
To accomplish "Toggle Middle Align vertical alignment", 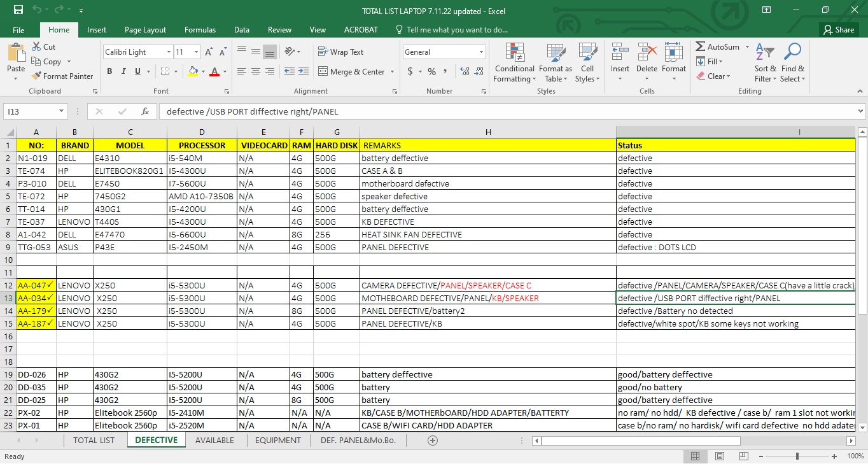I will coord(256,52).
